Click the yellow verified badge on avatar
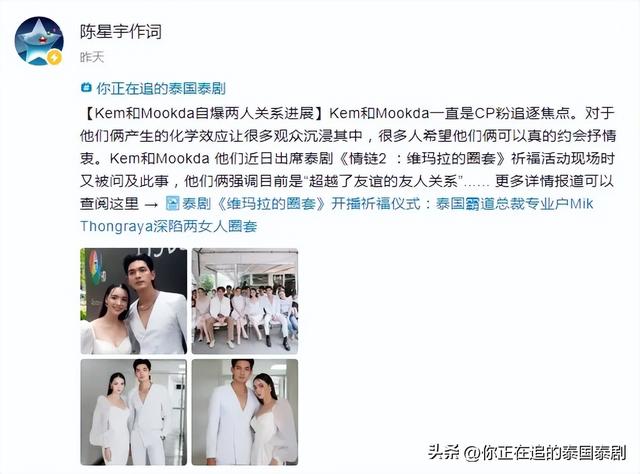Image resolution: width=640 pixels, height=474 pixels. [54, 58]
